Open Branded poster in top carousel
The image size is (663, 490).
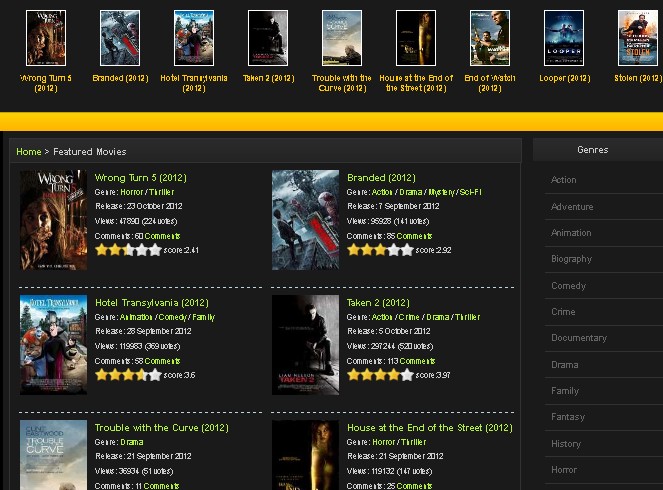(x=120, y=38)
